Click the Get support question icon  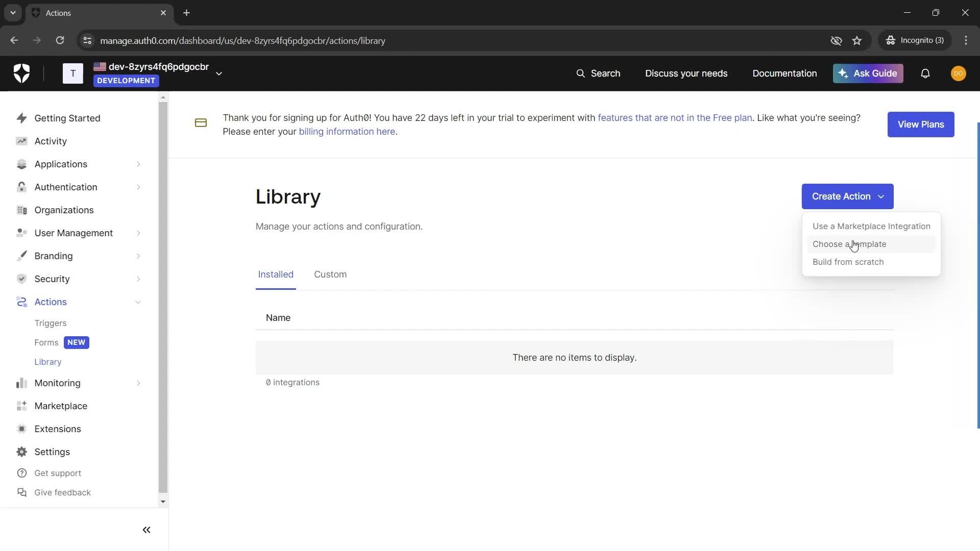point(21,473)
